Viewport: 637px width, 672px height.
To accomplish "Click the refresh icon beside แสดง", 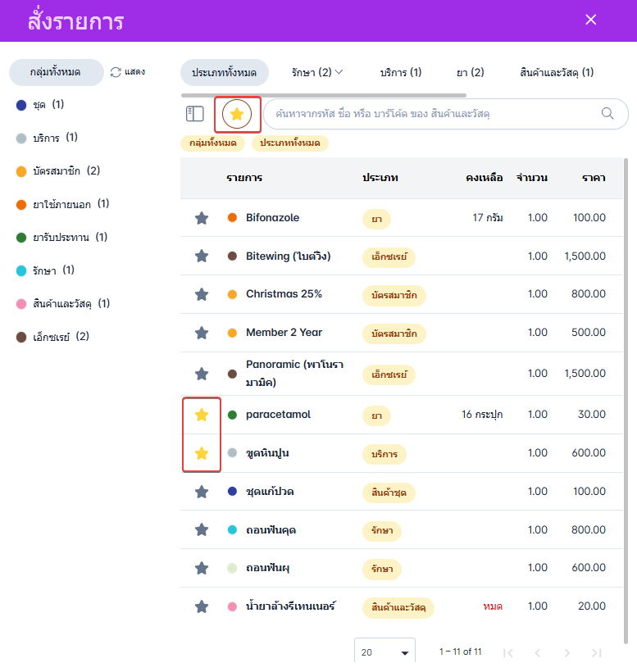I will [116, 72].
